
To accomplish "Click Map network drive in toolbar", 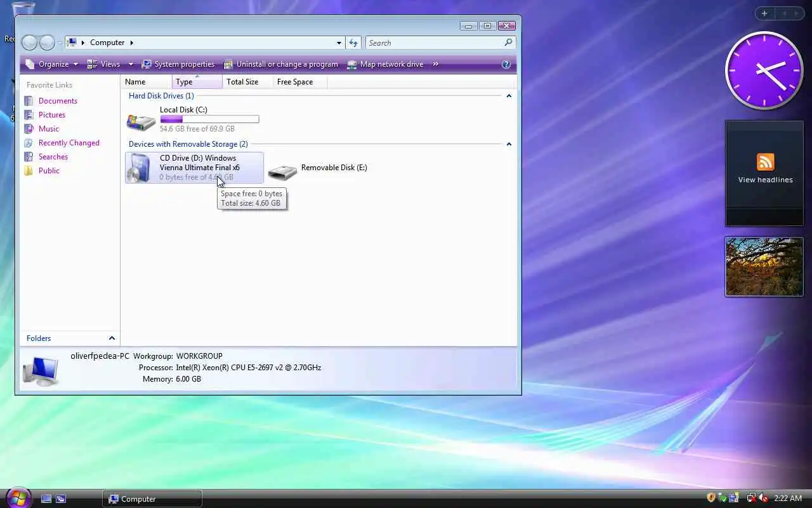I will point(385,64).
